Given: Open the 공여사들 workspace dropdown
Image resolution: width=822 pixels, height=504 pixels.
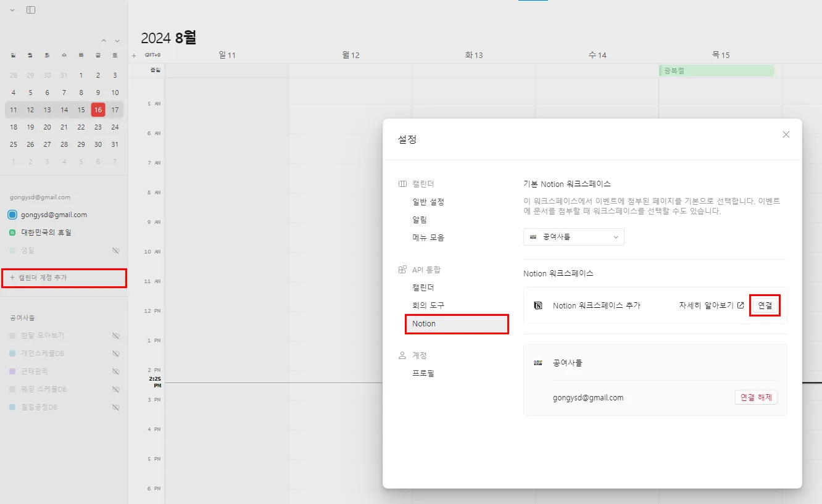Looking at the screenshot, I should click(573, 236).
